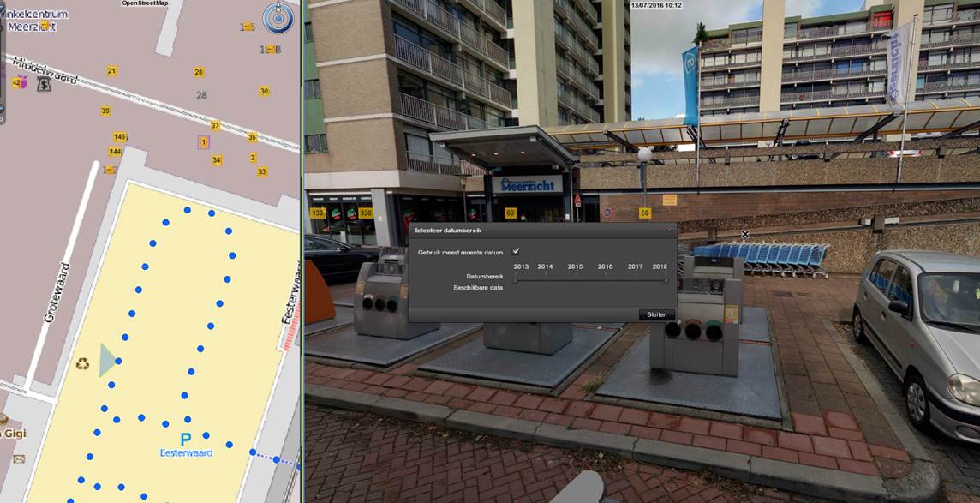Select the highlighted number 1 marker
980x503 pixels.
pos(204,142)
